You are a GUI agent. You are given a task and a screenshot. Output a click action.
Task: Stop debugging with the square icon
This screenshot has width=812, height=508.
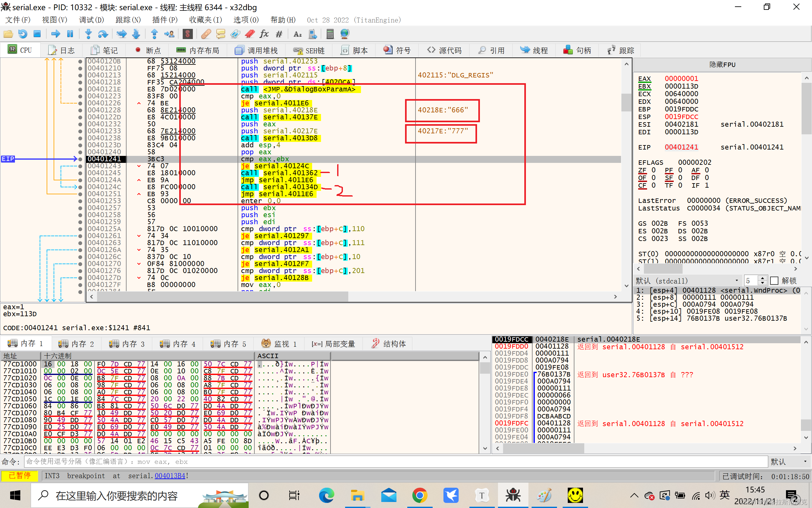point(37,34)
